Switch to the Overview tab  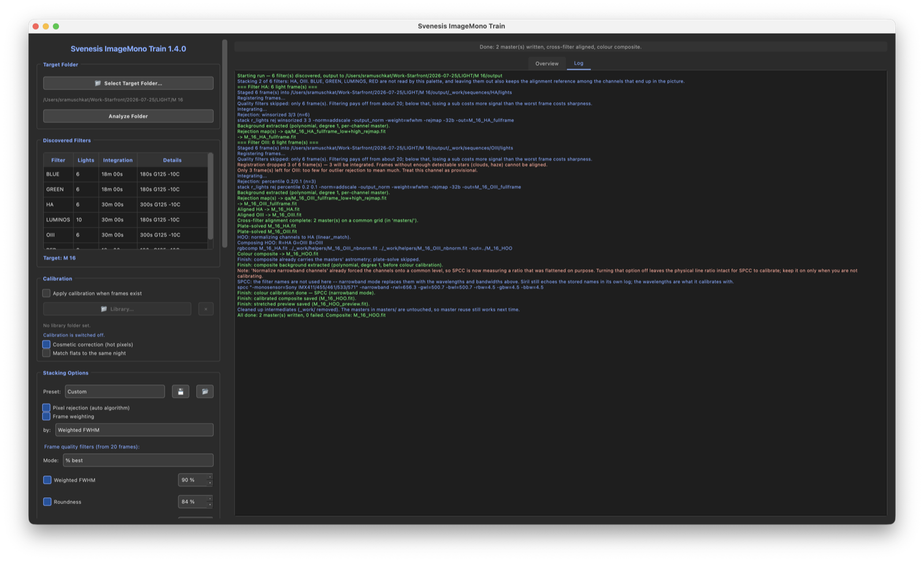point(547,63)
